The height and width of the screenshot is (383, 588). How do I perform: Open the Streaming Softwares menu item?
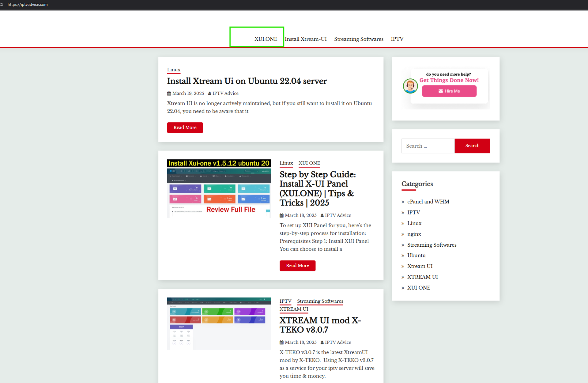359,39
